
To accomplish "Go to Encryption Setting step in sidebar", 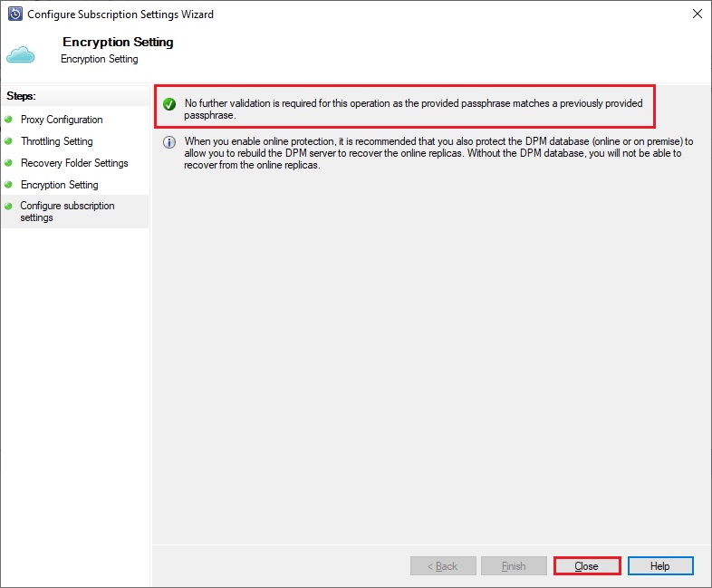I will [60, 184].
